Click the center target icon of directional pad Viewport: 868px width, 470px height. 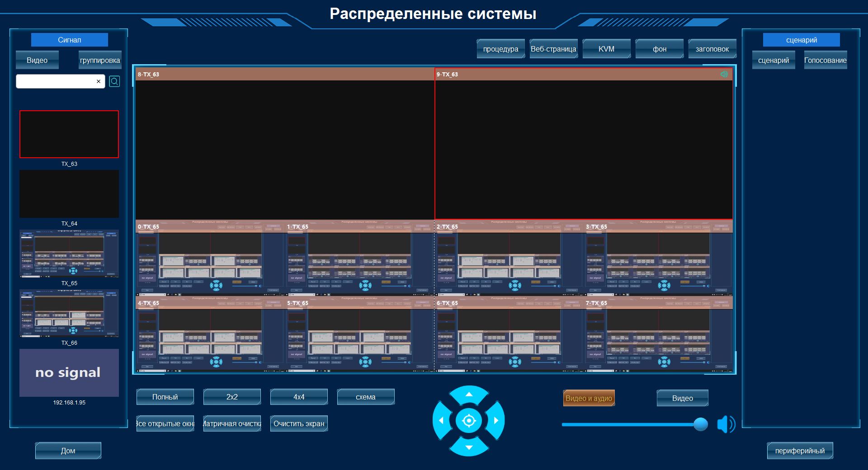coord(469,421)
